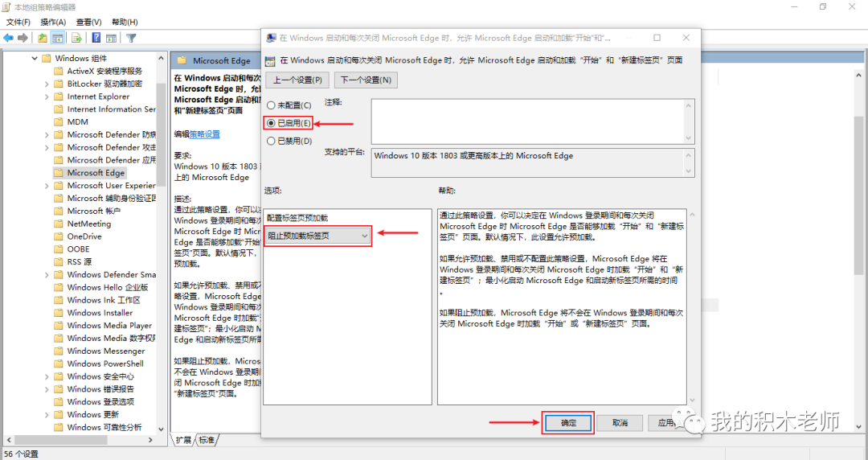Expand the BitLocker 驱动器加密 node

47,84
